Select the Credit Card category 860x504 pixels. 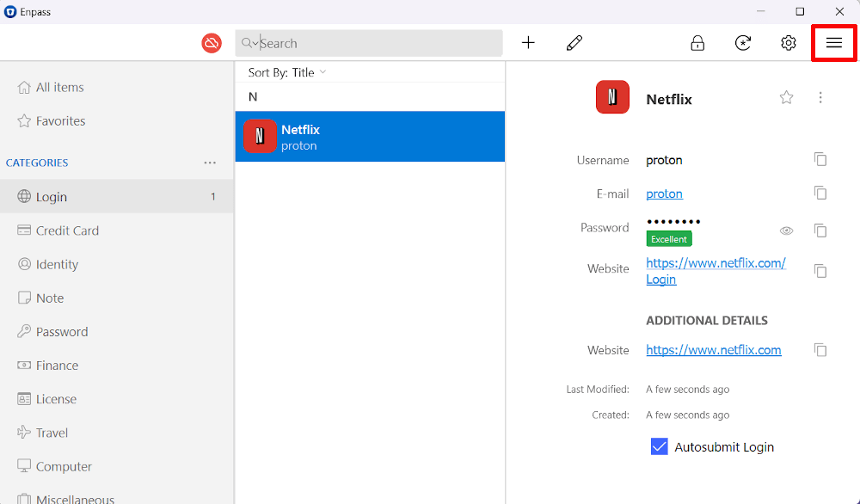tap(116, 230)
